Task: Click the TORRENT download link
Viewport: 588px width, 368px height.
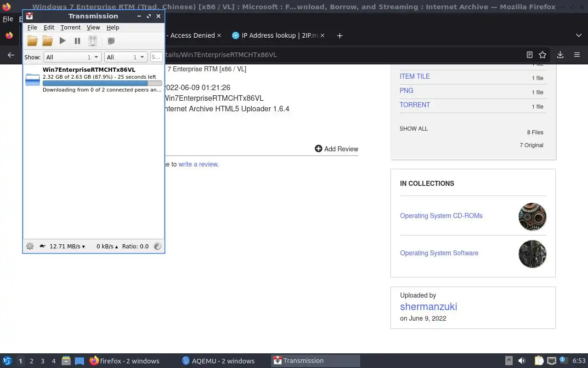Action: tap(415, 105)
